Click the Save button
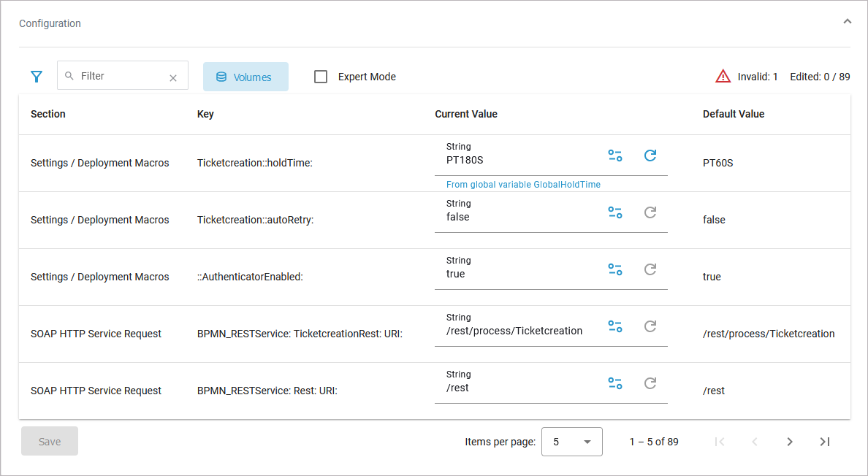This screenshot has height=476, width=868. (x=50, y=442)
